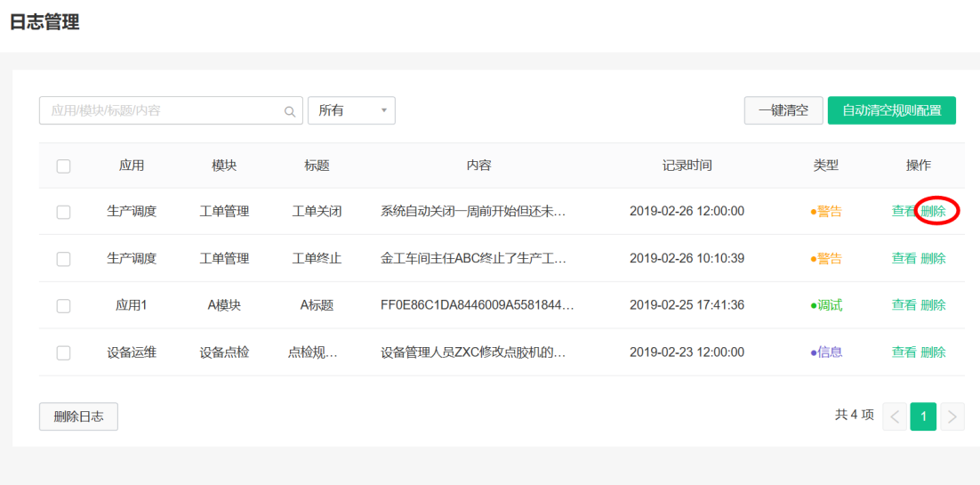Check the 设备运维 row checkbox

coord(63,353)
